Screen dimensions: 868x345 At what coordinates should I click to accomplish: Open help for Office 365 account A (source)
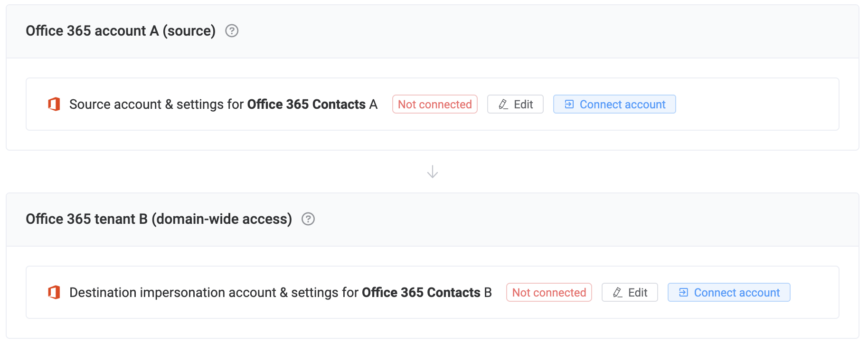232,31
